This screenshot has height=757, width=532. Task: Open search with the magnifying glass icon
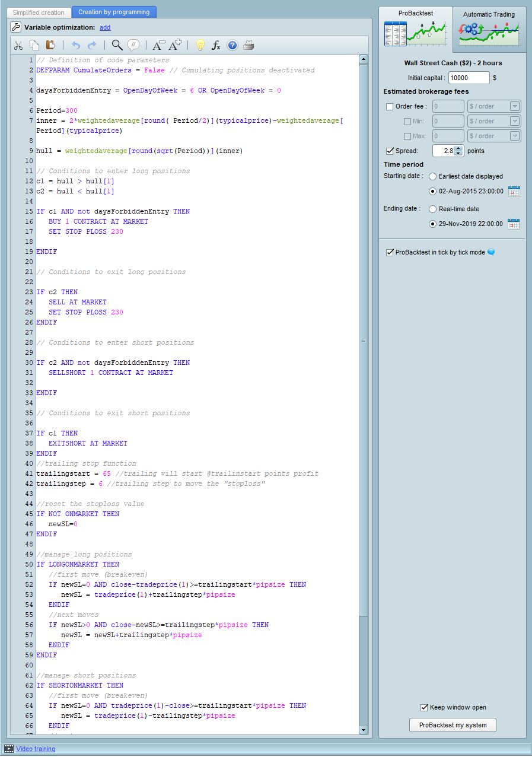(x=117, y=45)
